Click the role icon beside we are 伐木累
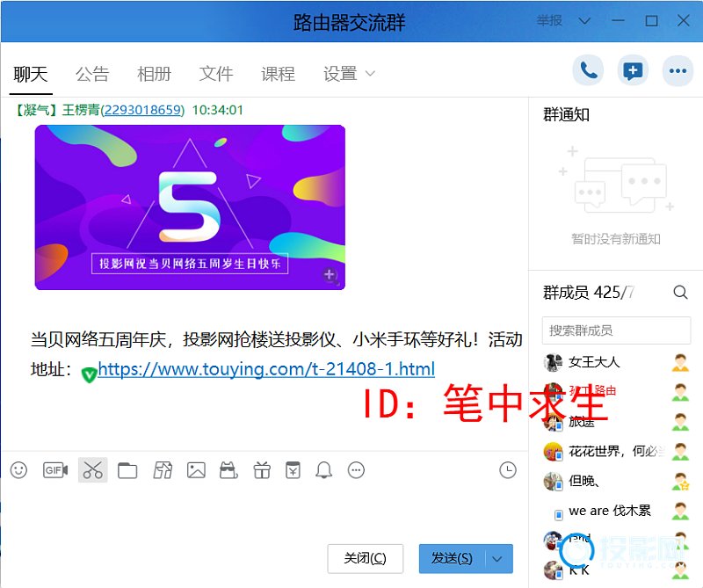 coord(680,511)
